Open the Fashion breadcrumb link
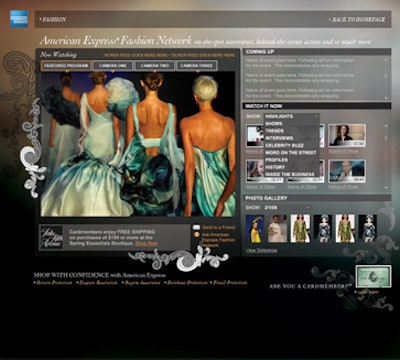Viewport: 400px width, 360px height. click(54, 20)
